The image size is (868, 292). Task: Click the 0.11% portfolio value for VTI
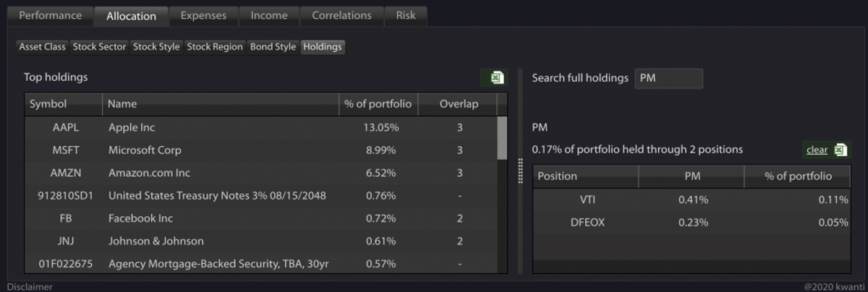[x=832, y=199]
